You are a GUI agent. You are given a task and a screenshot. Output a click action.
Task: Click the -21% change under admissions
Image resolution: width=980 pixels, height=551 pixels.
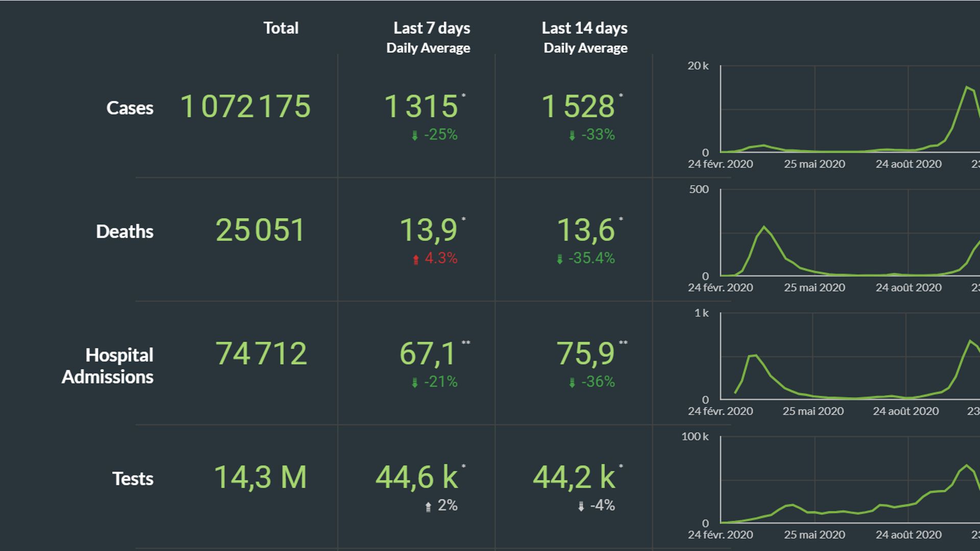440,382
